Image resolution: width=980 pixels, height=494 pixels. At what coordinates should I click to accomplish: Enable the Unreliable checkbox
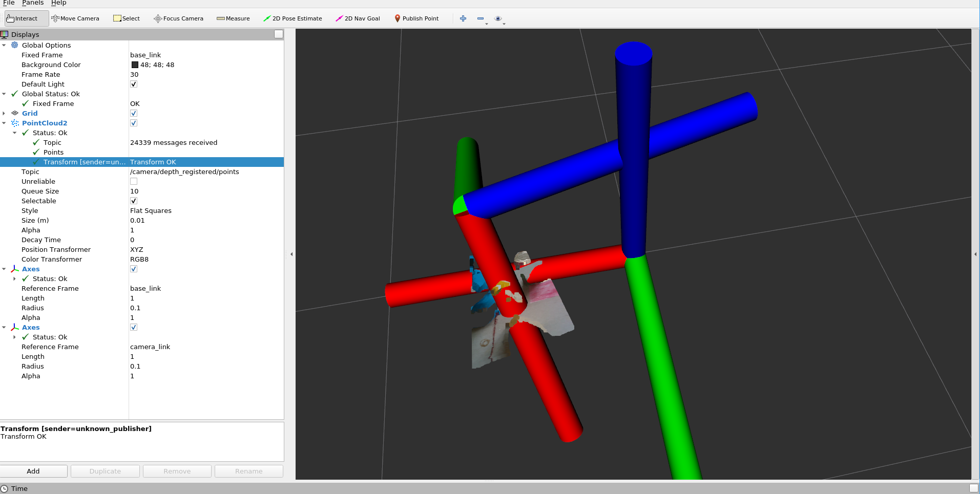click(134, 181)
